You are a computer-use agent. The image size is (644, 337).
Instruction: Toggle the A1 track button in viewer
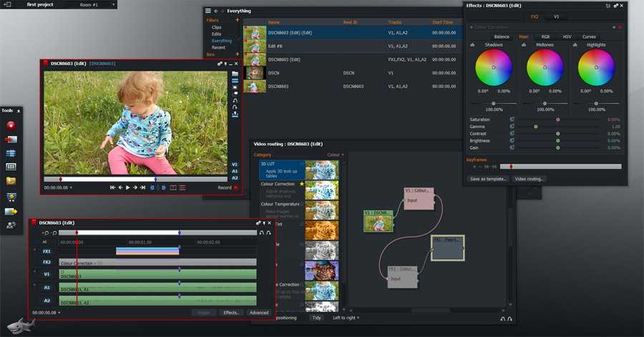(235, 171)
